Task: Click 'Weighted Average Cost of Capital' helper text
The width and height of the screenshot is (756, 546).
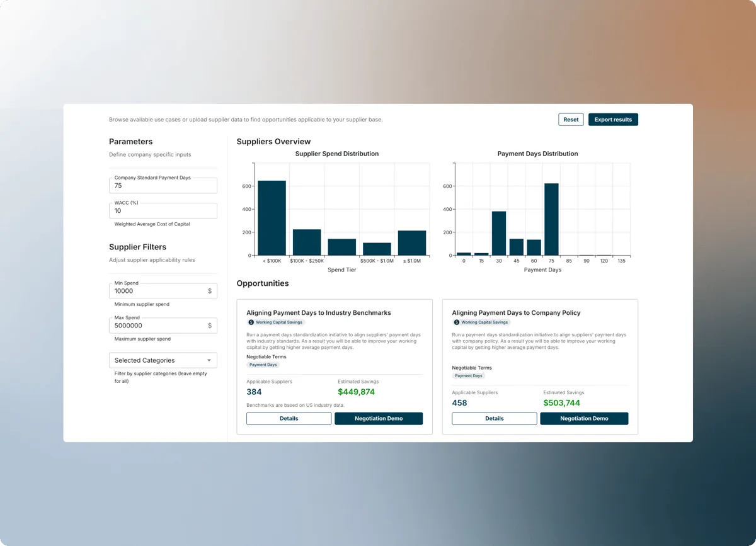Action: coord(152,224)
